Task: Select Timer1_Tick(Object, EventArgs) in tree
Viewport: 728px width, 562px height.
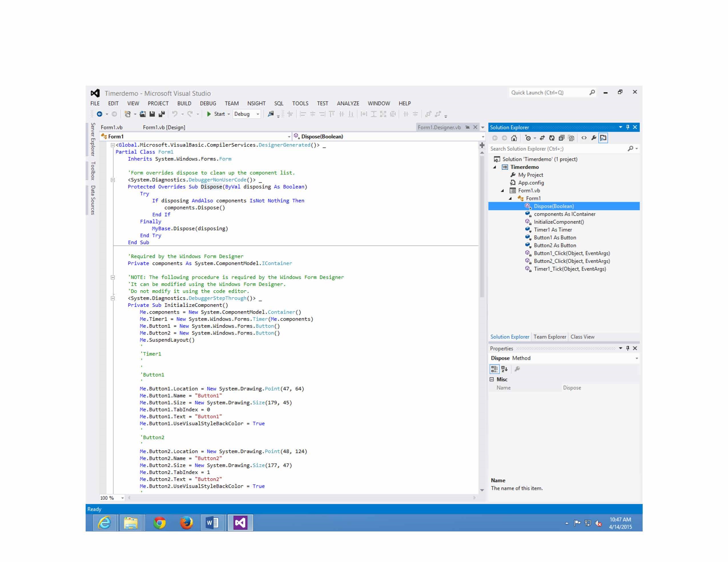Action: (x=570, y=269)
